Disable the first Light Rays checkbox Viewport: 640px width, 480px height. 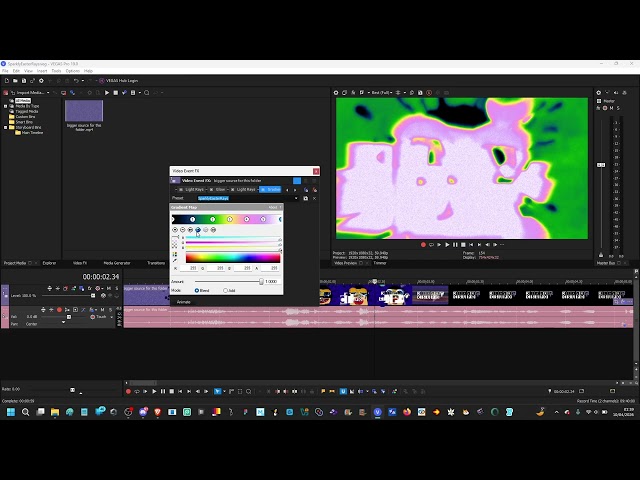pos(181,190)
